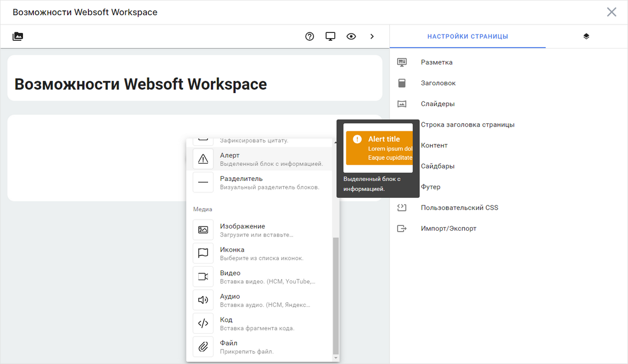Select the Видео camera icon in media section

click(x=203, y=277)
